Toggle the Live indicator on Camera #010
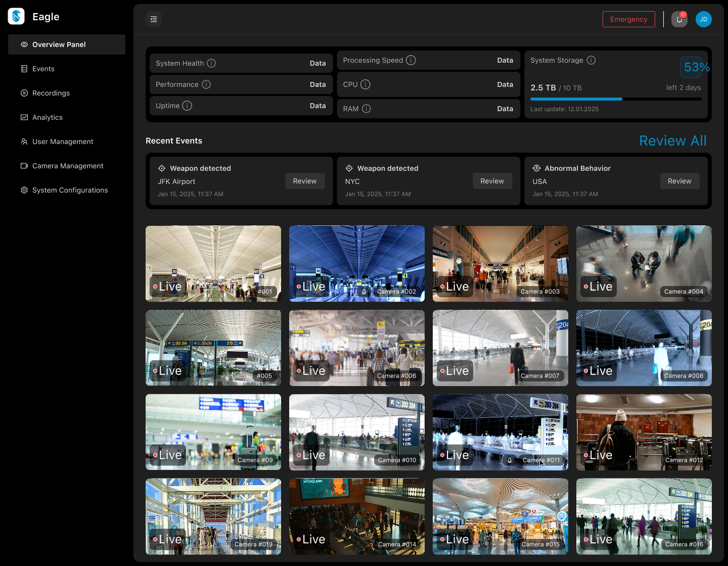Screen dimensions: 728x566 311,455
